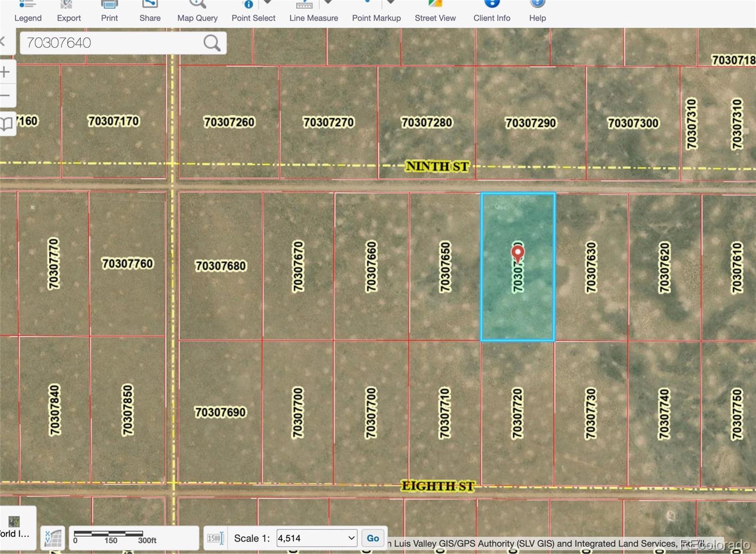Zoom in with the plus button
Viewport: 756px width, 554px height.
pyautogui.click(x=5, y=72)
